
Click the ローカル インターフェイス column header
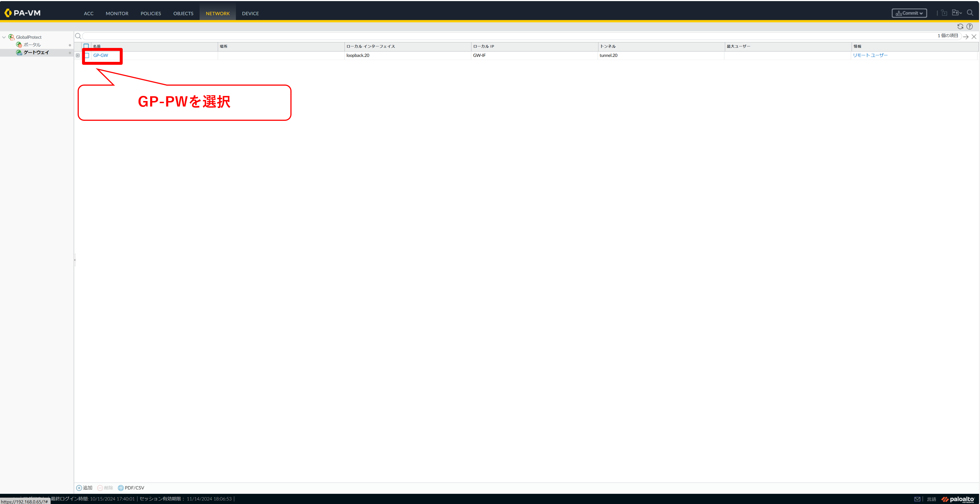pos(408,46)
